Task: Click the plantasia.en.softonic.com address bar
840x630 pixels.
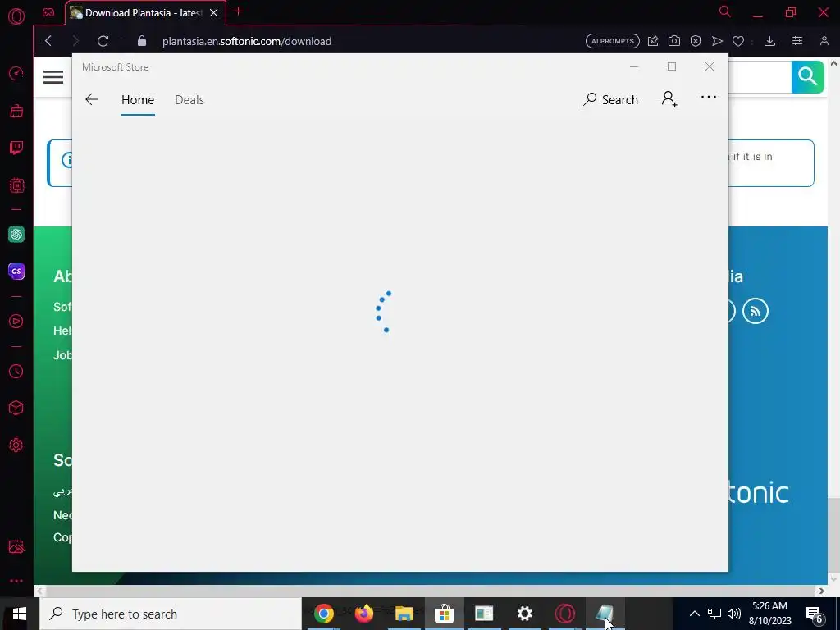Action: pos(246,41)
